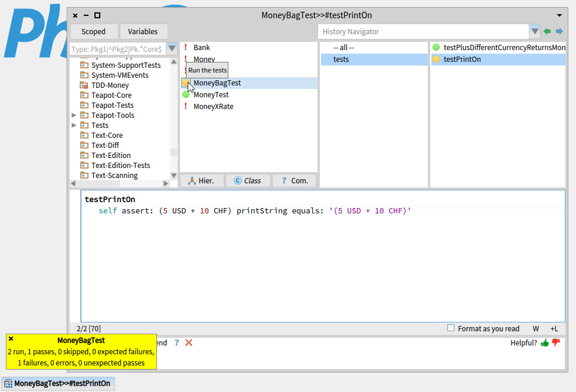Open the History Navigator dropdown arrow
This screenshot has height=392, width=576.
[x=535, y=32]
